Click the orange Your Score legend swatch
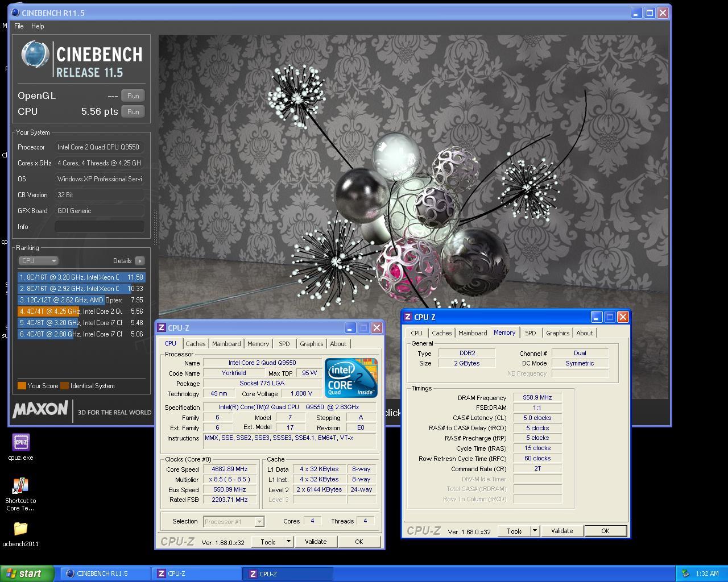This screenshot has width=728, height=582. [x=22, y=386]
